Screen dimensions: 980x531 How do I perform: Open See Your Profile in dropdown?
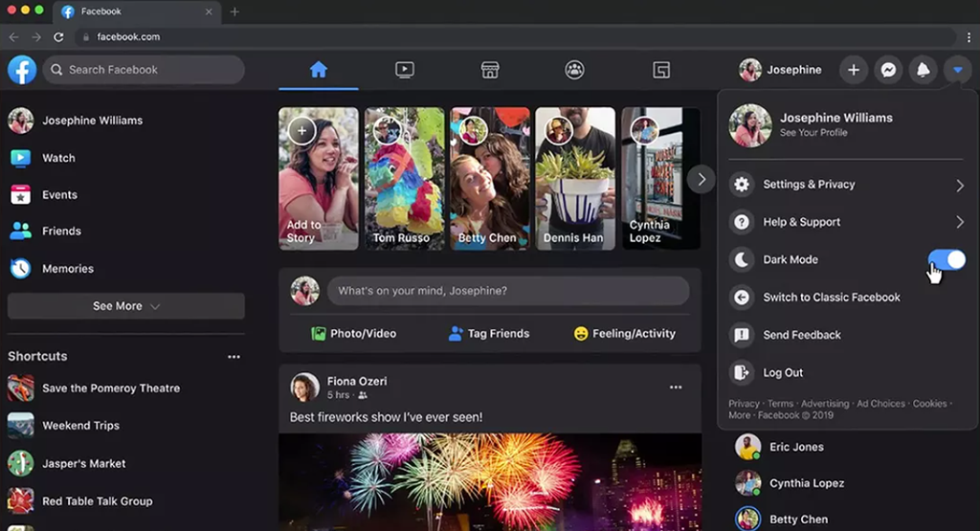pyautogui.click(x=813, y=132)
